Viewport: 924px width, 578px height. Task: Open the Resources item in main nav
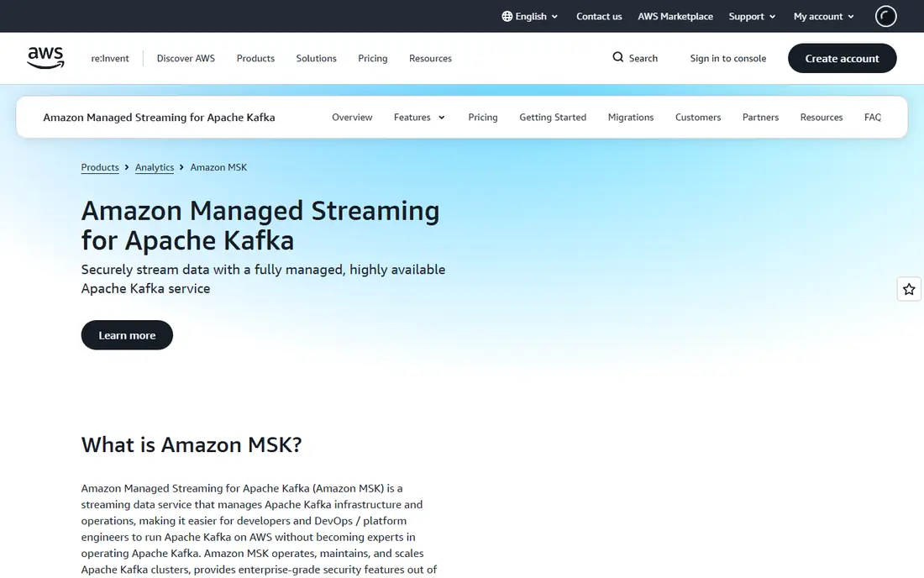tap(430, 58)
